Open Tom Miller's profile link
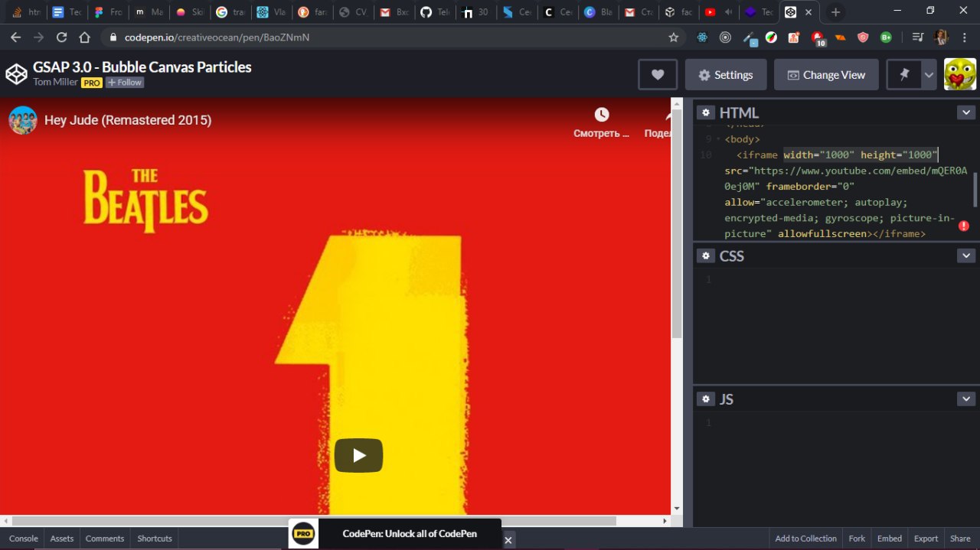The image size is (980, 550). point(55,82)
